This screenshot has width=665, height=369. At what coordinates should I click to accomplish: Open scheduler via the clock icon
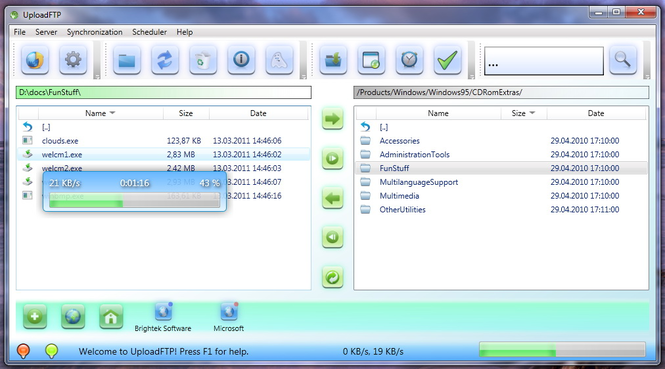click(409, 60)
